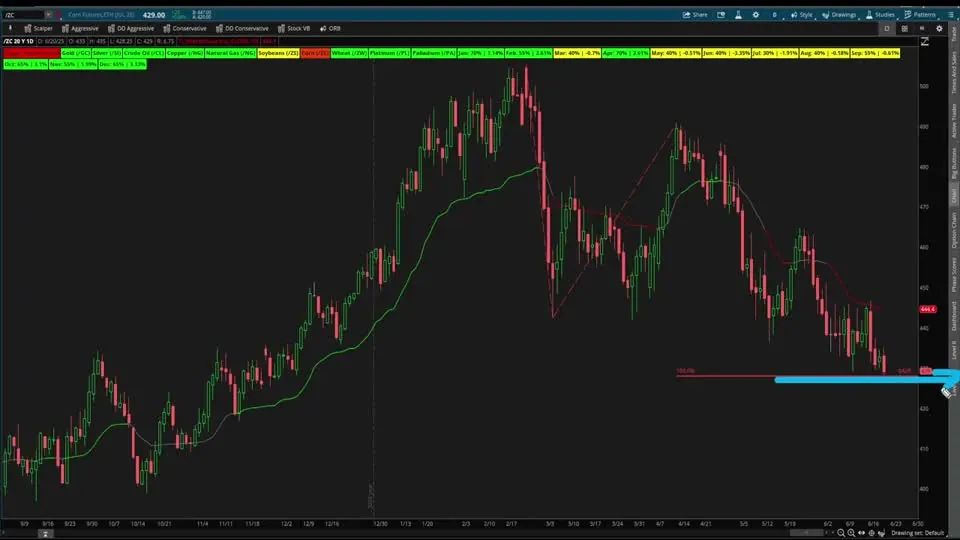Click the drawing tools icon in bottom bar
The width and height of the screenshot is (960, 540).
882,533
